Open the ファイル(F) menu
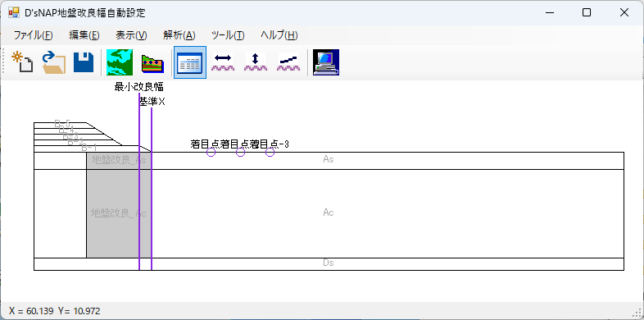Screen dimensions: 644x320 click(34, 35)
